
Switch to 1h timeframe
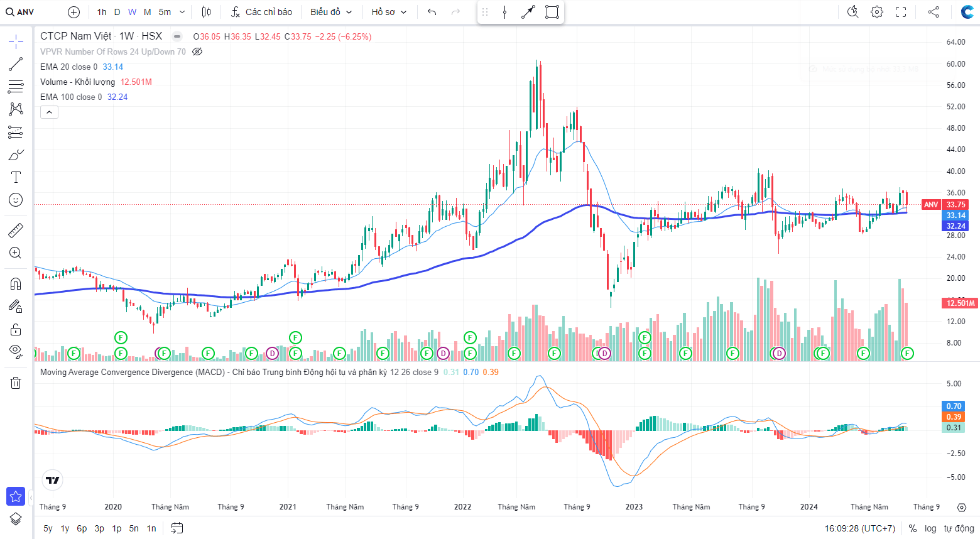102,12
